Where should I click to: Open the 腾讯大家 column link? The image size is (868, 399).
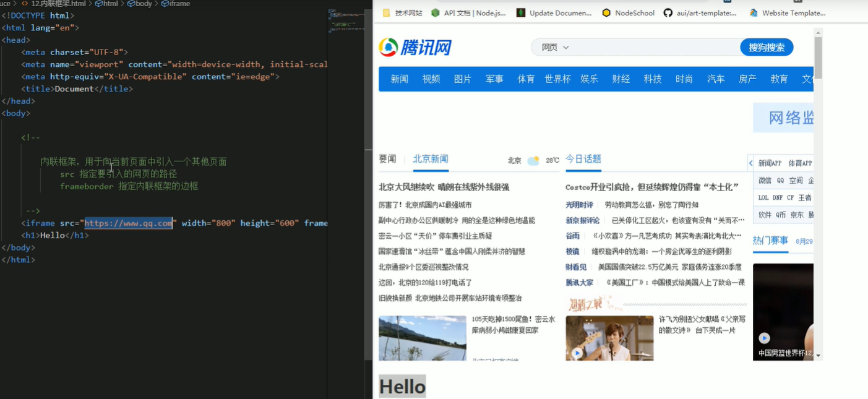579,282
